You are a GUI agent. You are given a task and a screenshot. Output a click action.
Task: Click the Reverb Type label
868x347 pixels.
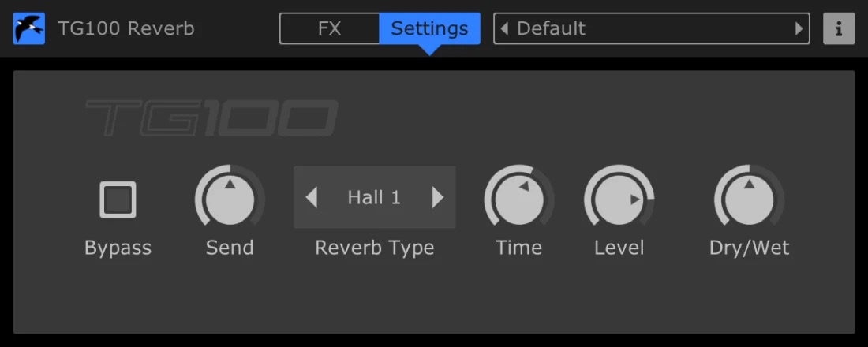pos(375,248)
